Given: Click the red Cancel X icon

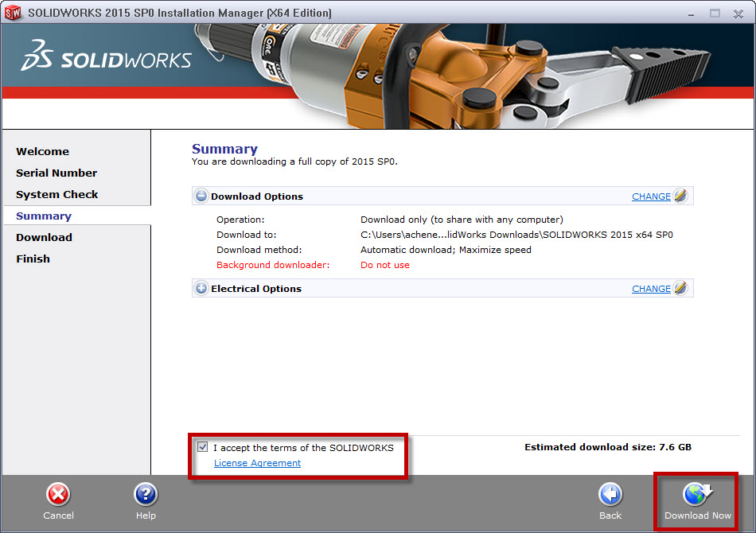Looking at the screenshot, I should [58, 494].
